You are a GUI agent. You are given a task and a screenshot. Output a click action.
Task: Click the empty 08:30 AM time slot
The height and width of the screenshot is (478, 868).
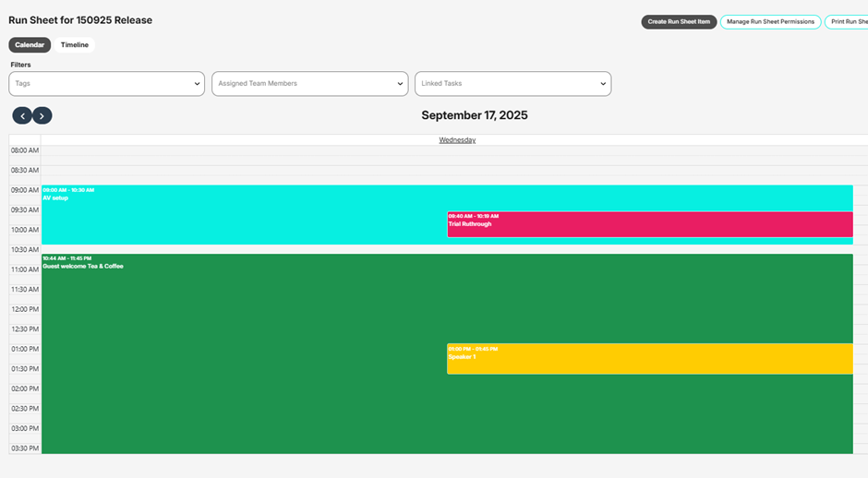(452, 171)
